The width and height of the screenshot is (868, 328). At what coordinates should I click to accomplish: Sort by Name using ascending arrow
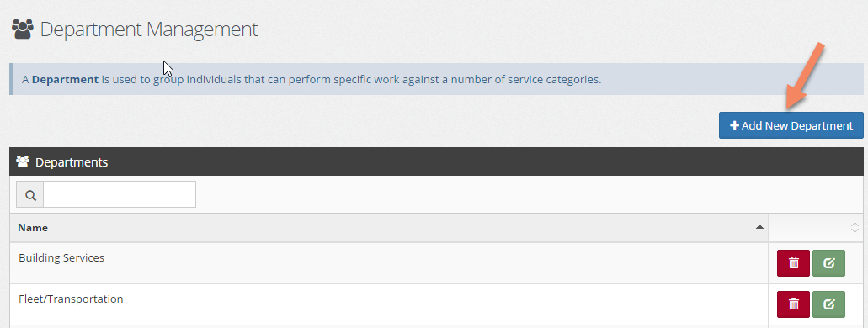point(759,227)
